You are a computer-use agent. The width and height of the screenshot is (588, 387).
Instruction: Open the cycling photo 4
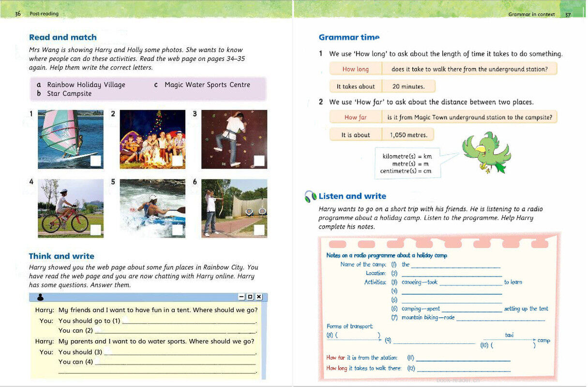click(71, 208)
